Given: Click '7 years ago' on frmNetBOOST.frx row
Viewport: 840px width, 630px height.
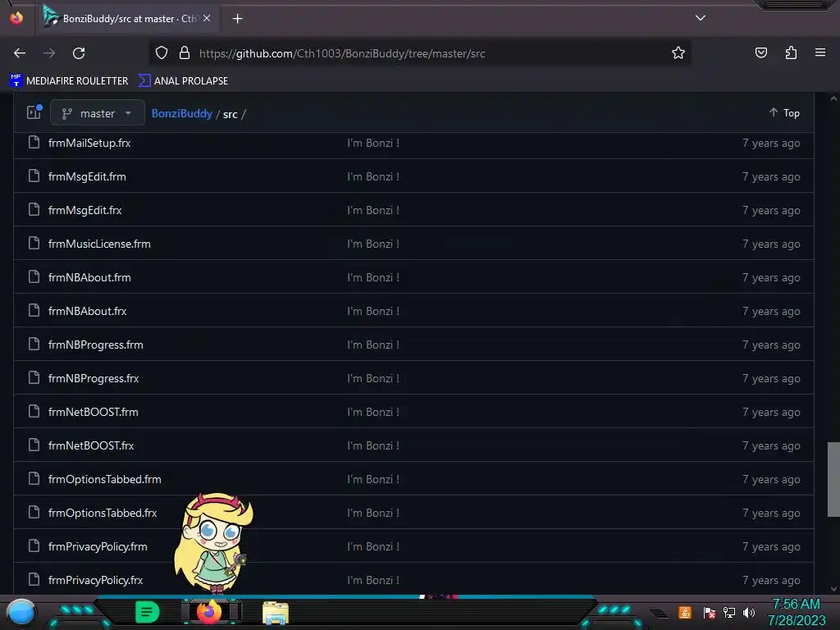Looking at the screenshot, I should 771,445.
